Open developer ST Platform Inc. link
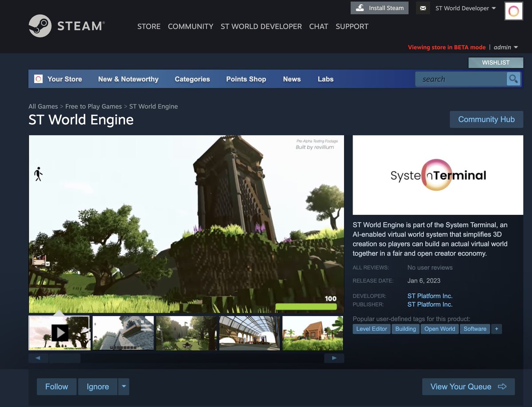This screenshot has height=407, width=532. tap(430, 296)
